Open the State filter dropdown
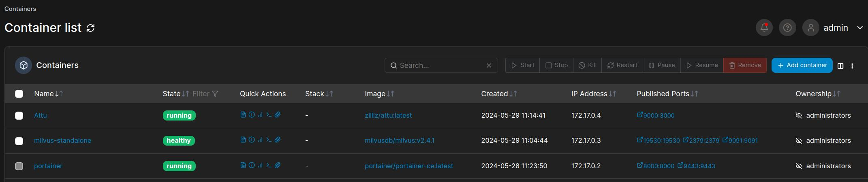This screenshot has height=182, width=868. click(x=205, y=94)
